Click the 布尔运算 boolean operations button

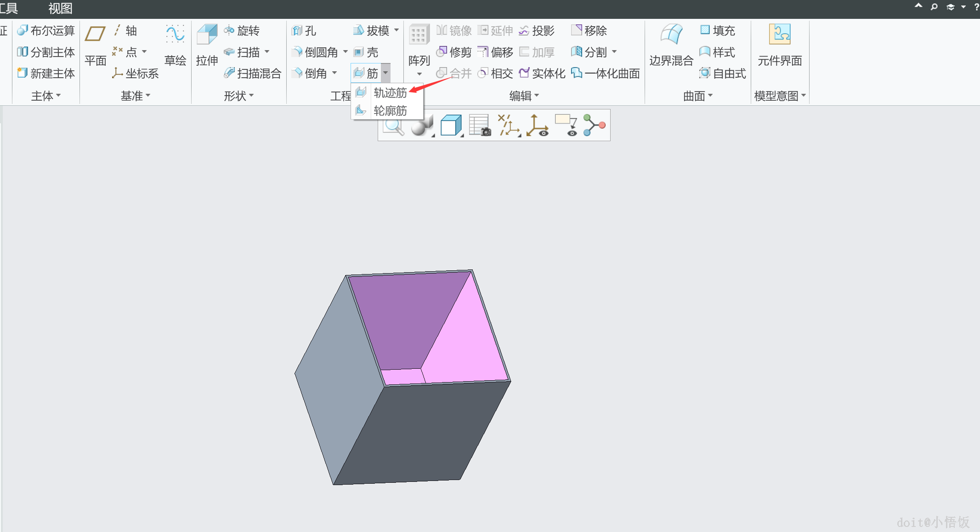46,31
